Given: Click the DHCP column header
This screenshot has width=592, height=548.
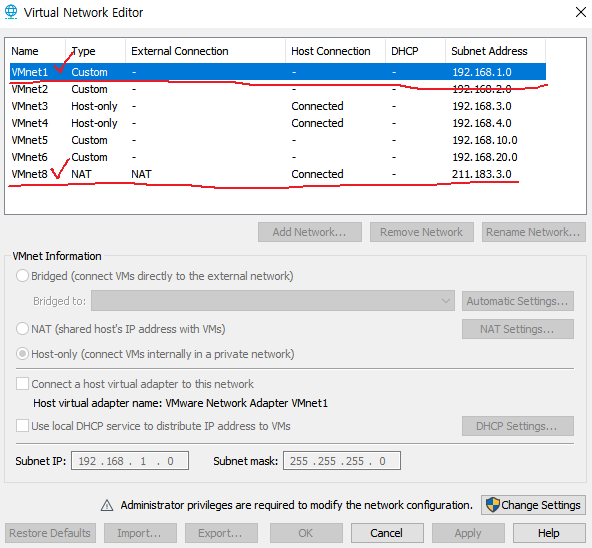Looking at the screenshot, I should 415,51.
